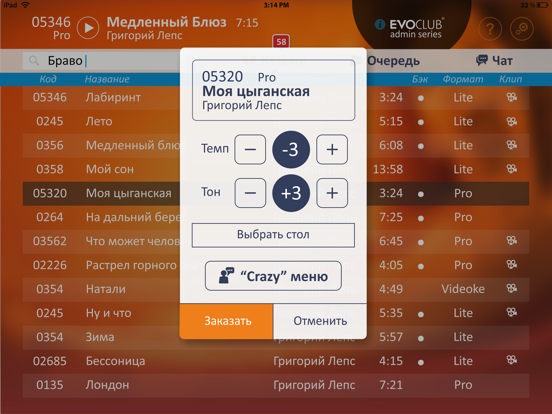Focus the search field containing Браво
This screenshot has height=414, width=552.
click(x=102, y=61)
